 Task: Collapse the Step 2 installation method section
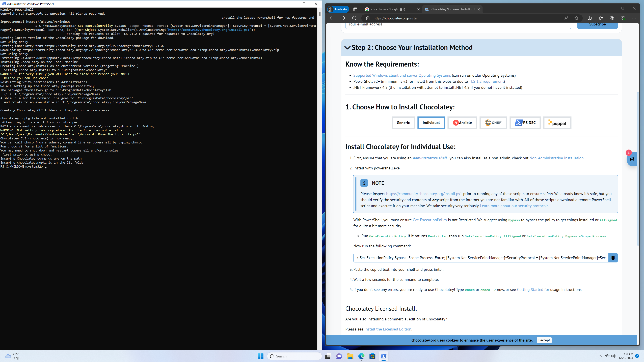347,47
